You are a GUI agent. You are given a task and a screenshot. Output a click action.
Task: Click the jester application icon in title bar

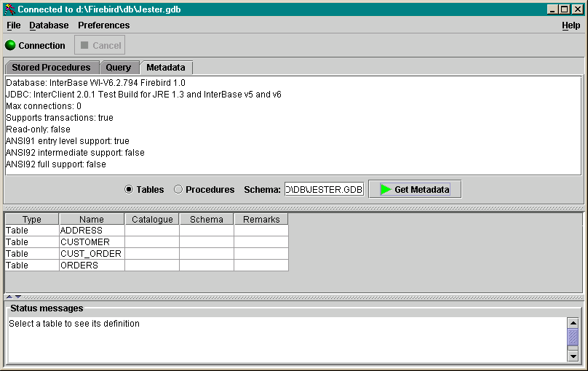(9, 9)
